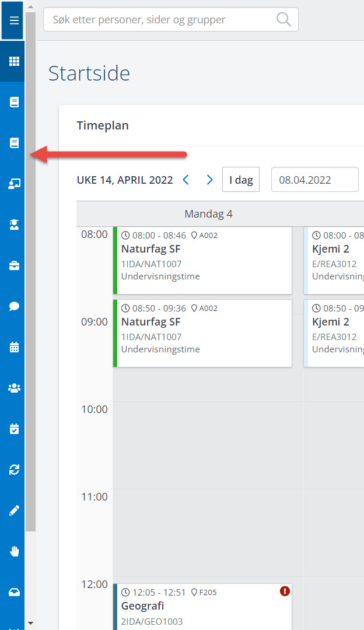Click the date field showing 08.04.2022
This screenshot has height=630, width=364.
(x=314, y=180)
